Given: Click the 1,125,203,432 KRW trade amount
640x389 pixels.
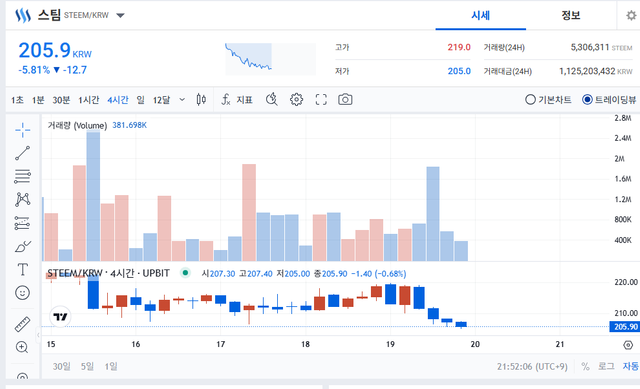Looking at the screenshot, I should (596, 71).
